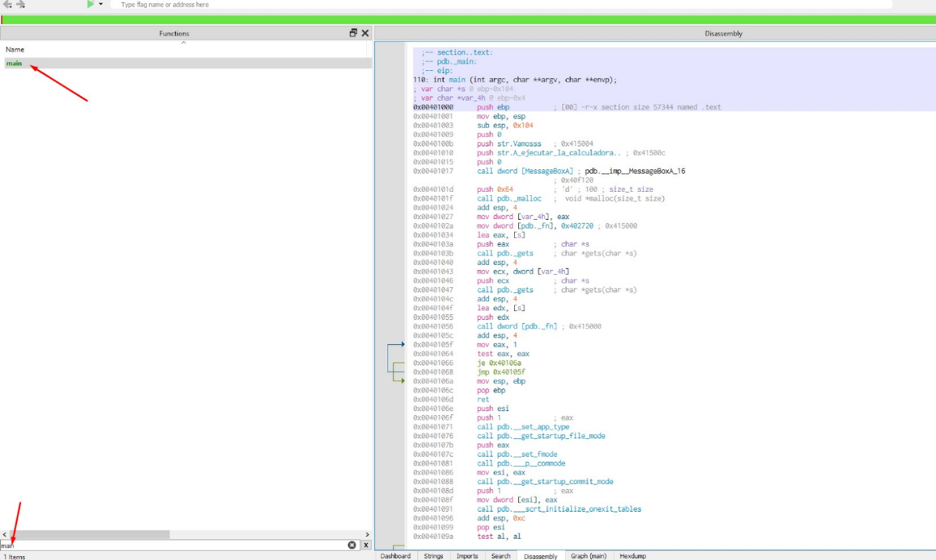Sort functions by the Name column

pyautogui.click(x=15, y=50)
